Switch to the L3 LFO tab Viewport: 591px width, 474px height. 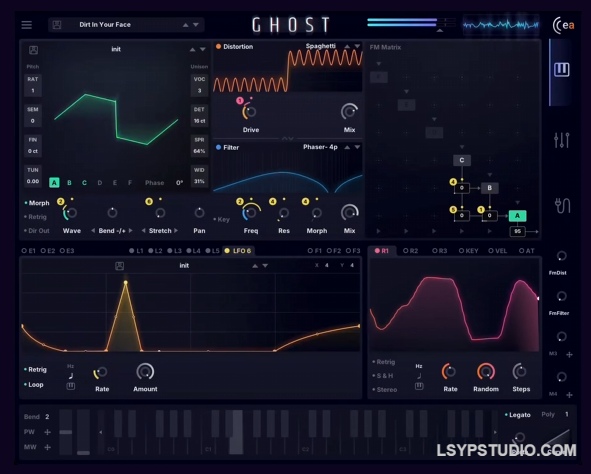tap(175, 251)
